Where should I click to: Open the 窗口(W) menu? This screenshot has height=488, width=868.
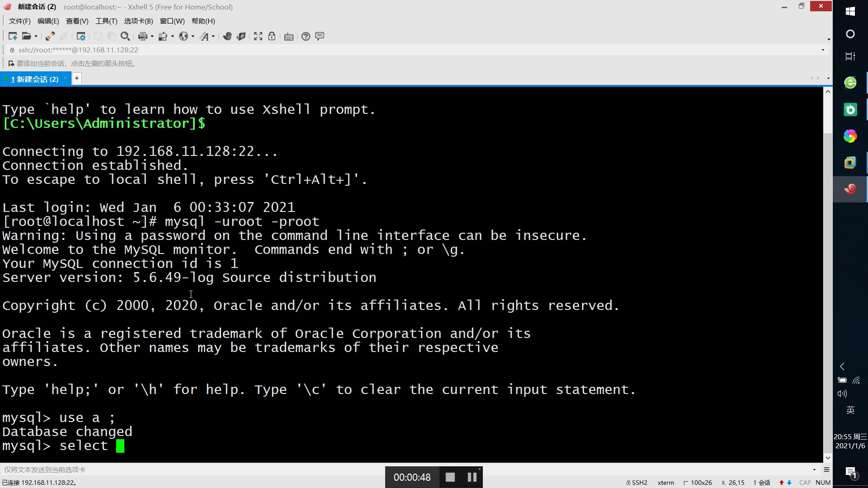click(x=172, y=21)
